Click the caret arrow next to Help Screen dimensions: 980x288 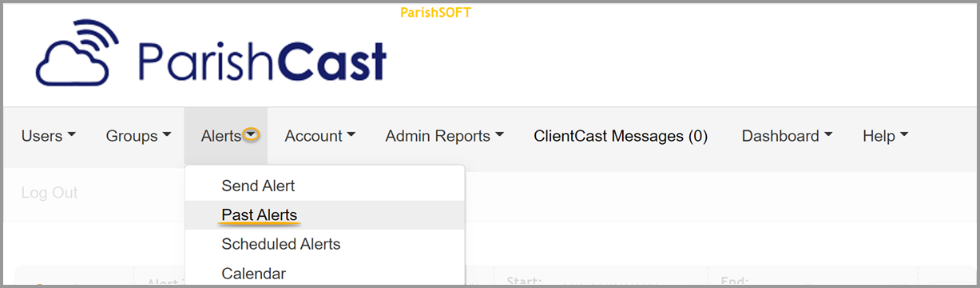pos(904,136)
